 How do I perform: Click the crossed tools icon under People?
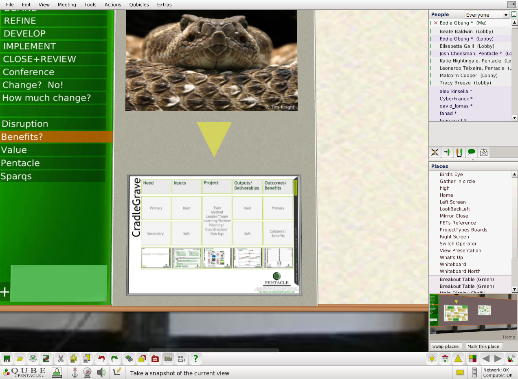click(x=435, y=152)
